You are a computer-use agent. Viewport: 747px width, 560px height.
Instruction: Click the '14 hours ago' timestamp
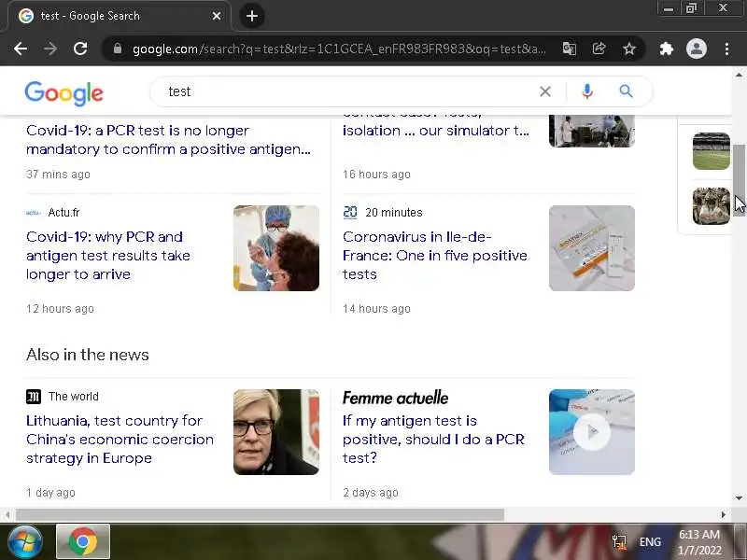pyautogui.click(x=376, y=309)
